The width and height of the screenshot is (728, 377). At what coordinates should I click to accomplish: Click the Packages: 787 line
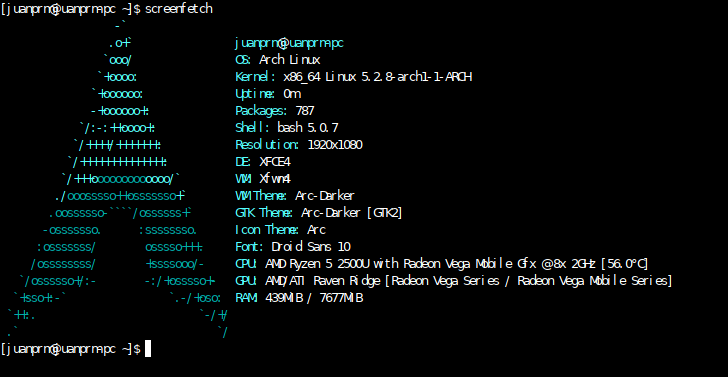pos(275,111)
